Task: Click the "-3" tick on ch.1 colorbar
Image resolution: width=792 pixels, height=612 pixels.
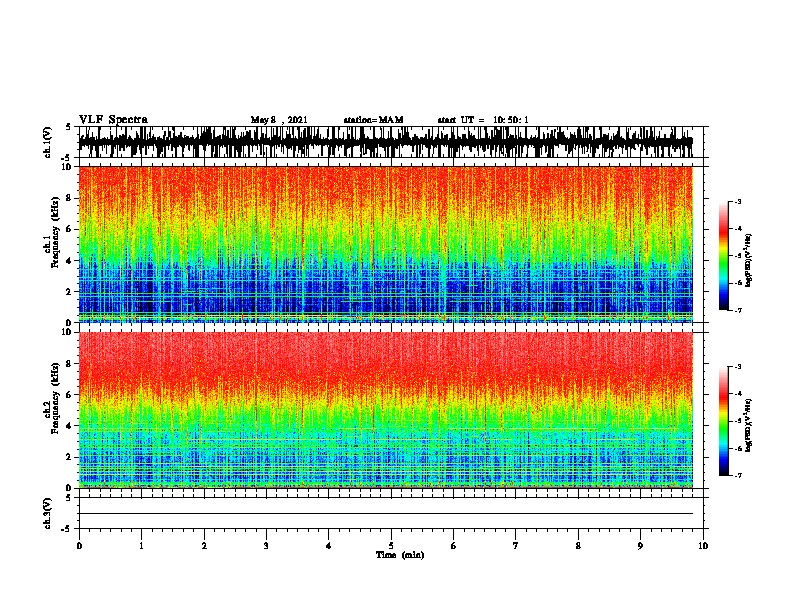Action: tap(738, 201)
